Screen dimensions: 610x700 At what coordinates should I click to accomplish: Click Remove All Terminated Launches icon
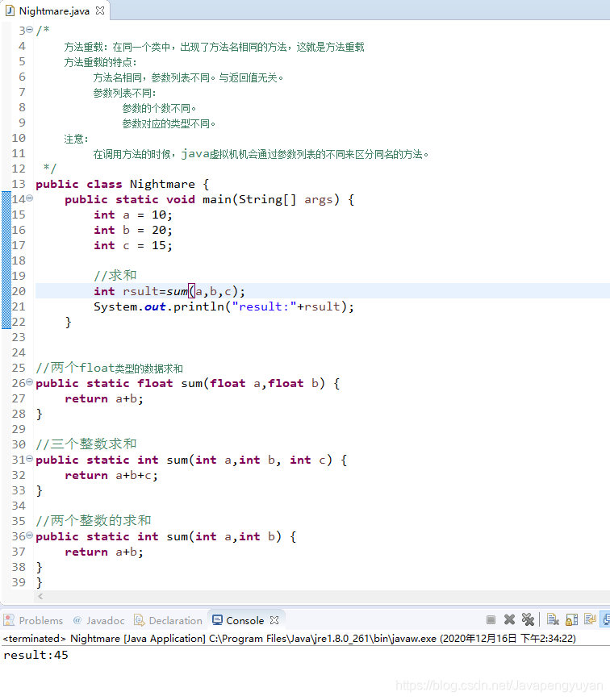click(x=528, y=619)
